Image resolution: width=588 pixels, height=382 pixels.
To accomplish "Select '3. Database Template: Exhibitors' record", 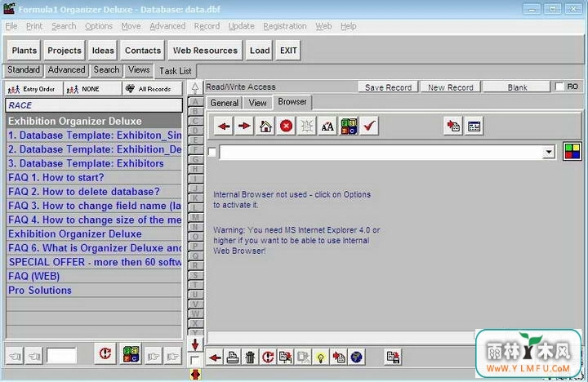I will point(94,163).
